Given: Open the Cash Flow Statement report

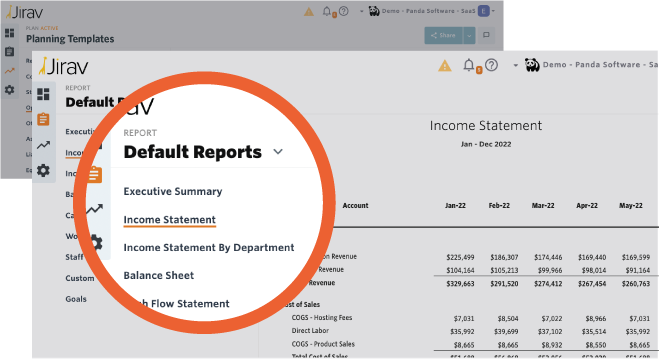Looking at the screenshot, I should (181, 304).
